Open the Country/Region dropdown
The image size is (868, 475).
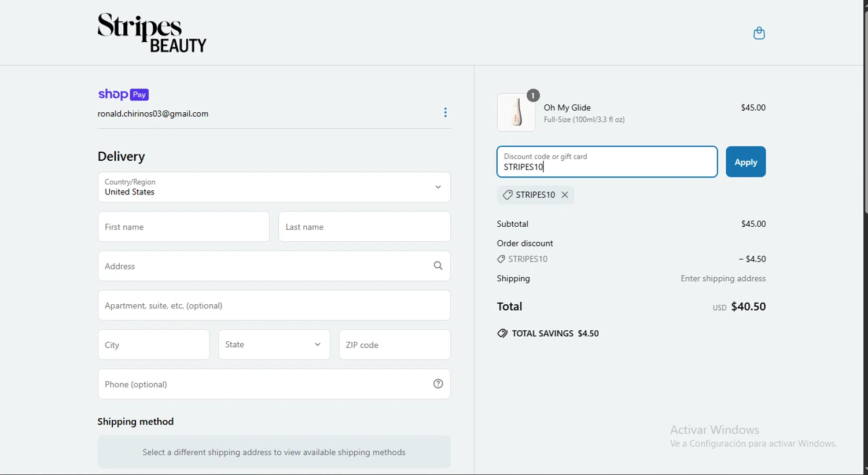[274, 187]
